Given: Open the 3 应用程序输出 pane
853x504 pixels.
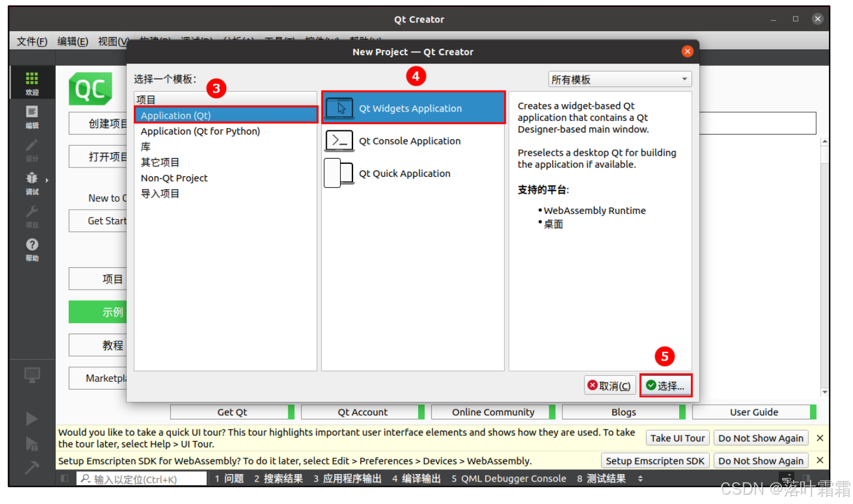Looking at the screenshot, I should [x=347, y=479].
